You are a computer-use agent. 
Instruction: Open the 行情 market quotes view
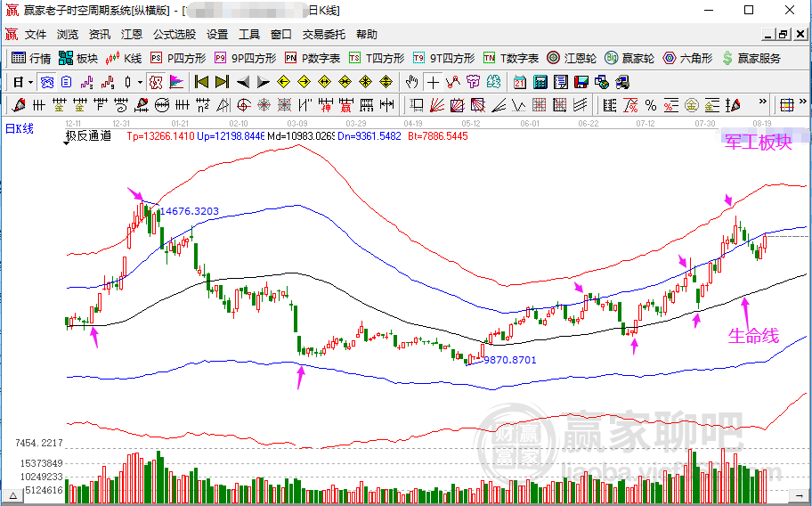(x=31, y=58)
